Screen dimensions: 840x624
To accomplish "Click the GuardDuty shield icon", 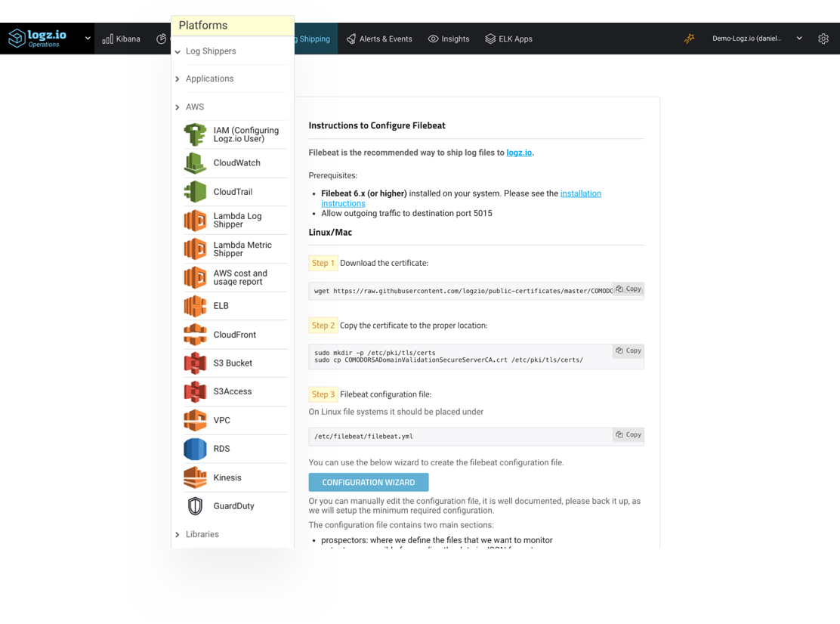I will tap(195, 506).
